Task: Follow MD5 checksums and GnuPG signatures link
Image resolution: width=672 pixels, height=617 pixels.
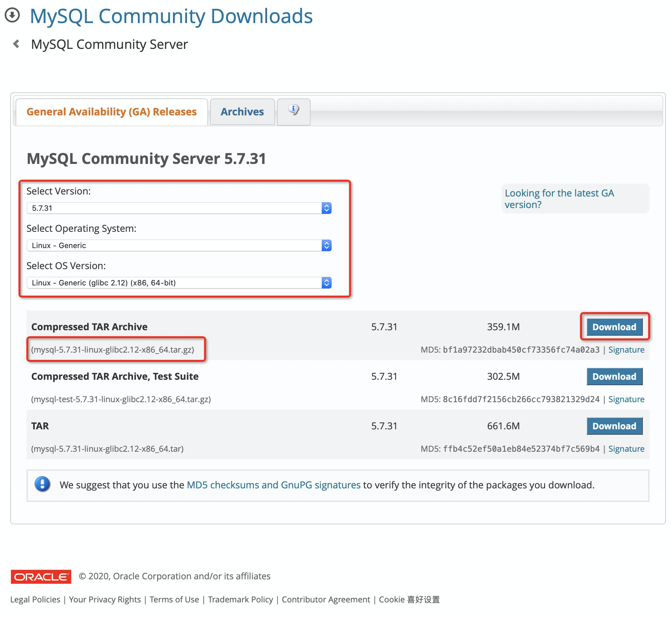Action: [274, 485]
